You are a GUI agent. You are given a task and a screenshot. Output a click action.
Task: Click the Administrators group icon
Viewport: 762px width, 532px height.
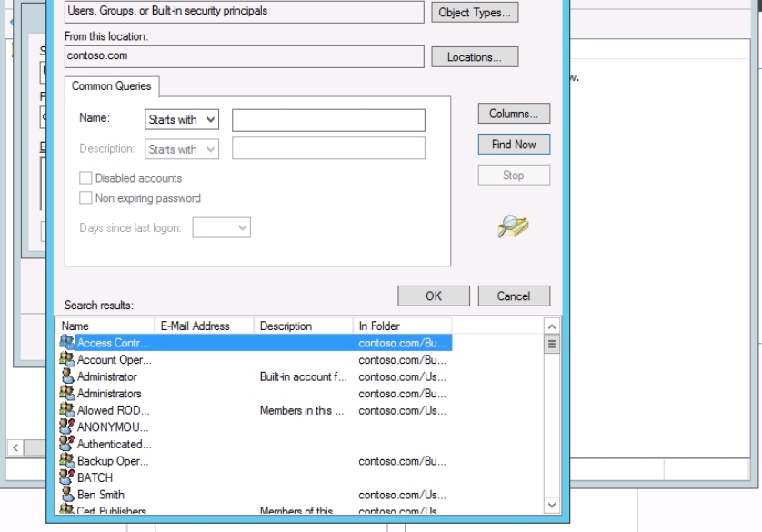67,394
